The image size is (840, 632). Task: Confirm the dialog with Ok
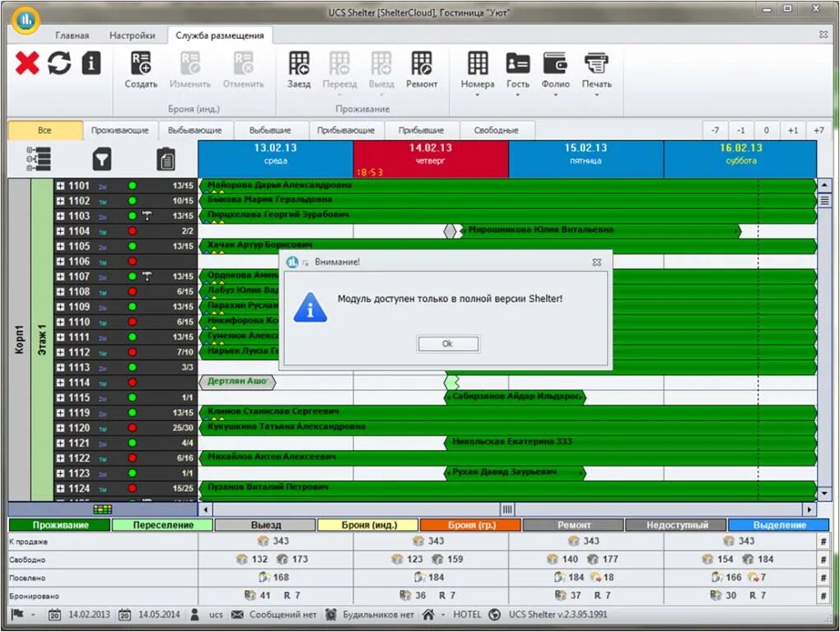(448, 343)
